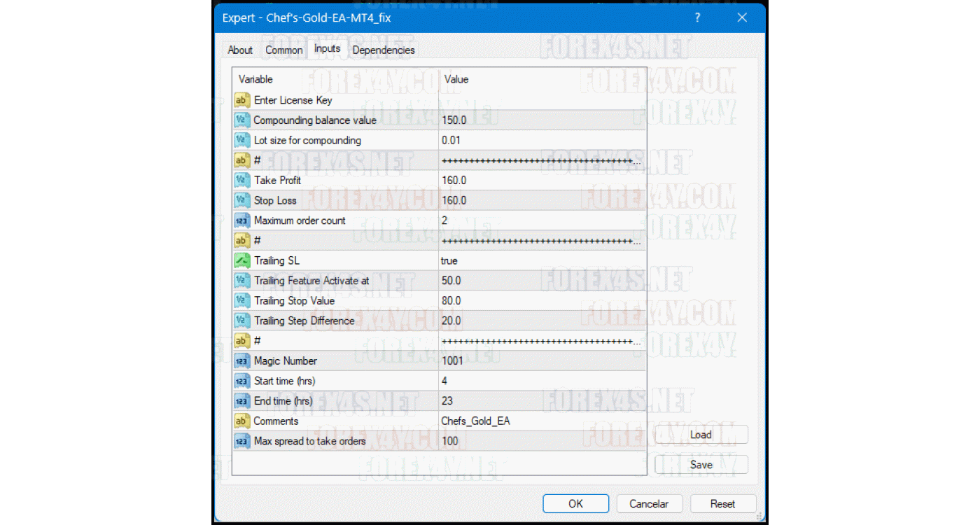
Task: Select the green boolean icon next to Trailing SL
Action: pyautogui.click(x=241, y=260)
